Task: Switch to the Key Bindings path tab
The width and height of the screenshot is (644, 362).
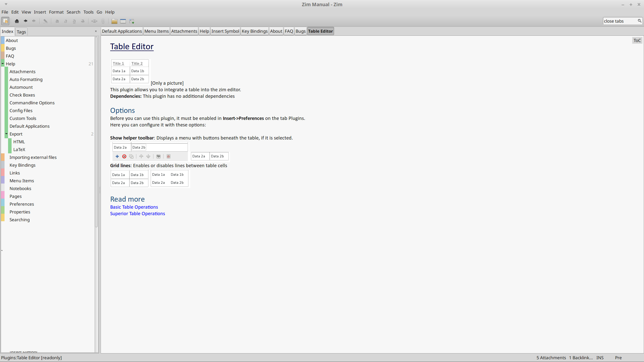Action: coord(255,31)
